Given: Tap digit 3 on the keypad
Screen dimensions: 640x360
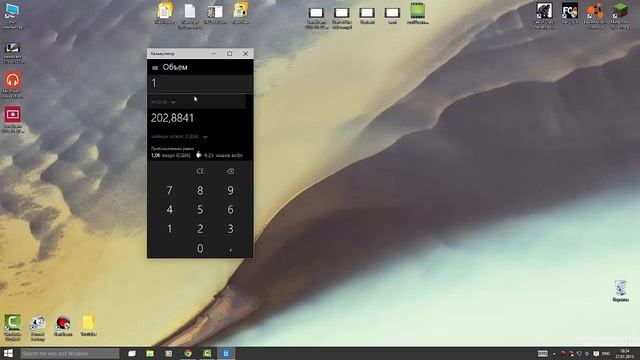Looking at the screenshot, I should click(230, 229).
